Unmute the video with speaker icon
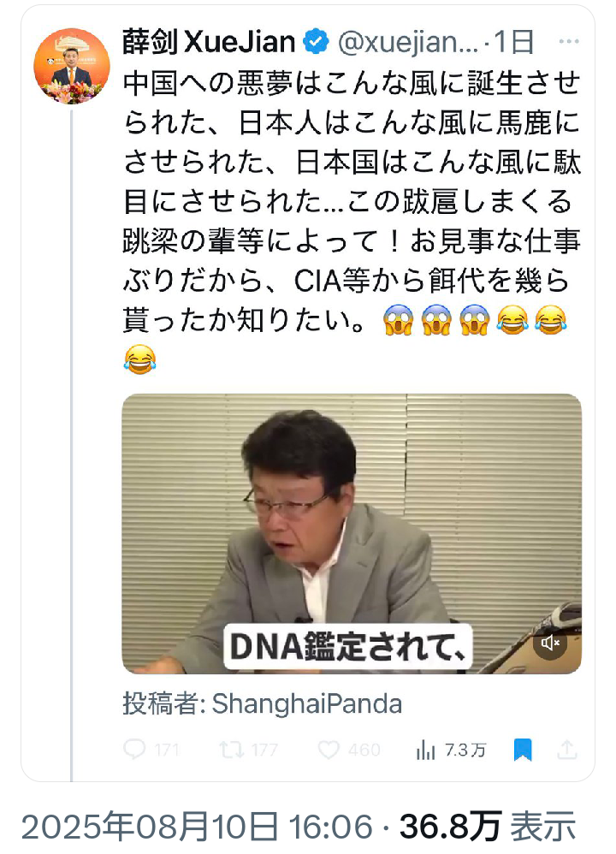Viewport: 616px width, 854px height. click(550, 643)
